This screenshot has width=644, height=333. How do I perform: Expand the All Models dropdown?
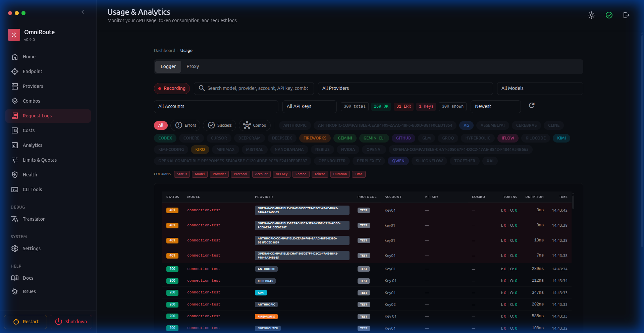pyautogui.click(x=540, y=88)
